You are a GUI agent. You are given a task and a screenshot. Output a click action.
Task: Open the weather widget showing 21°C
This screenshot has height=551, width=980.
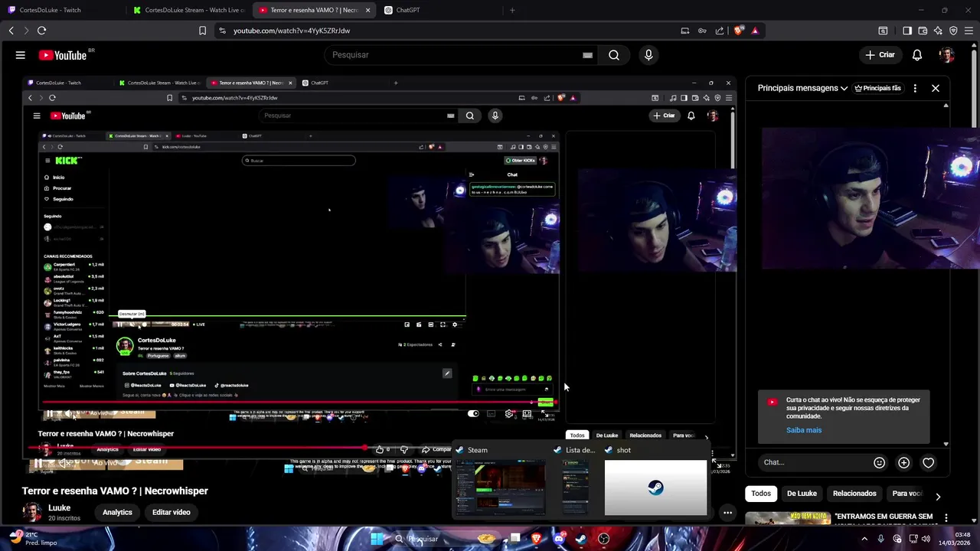click(x=31, y=539)
